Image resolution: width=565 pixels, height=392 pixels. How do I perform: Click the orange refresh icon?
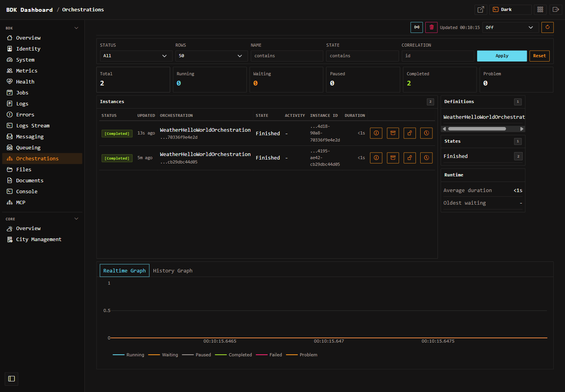[x=547, y=27]
